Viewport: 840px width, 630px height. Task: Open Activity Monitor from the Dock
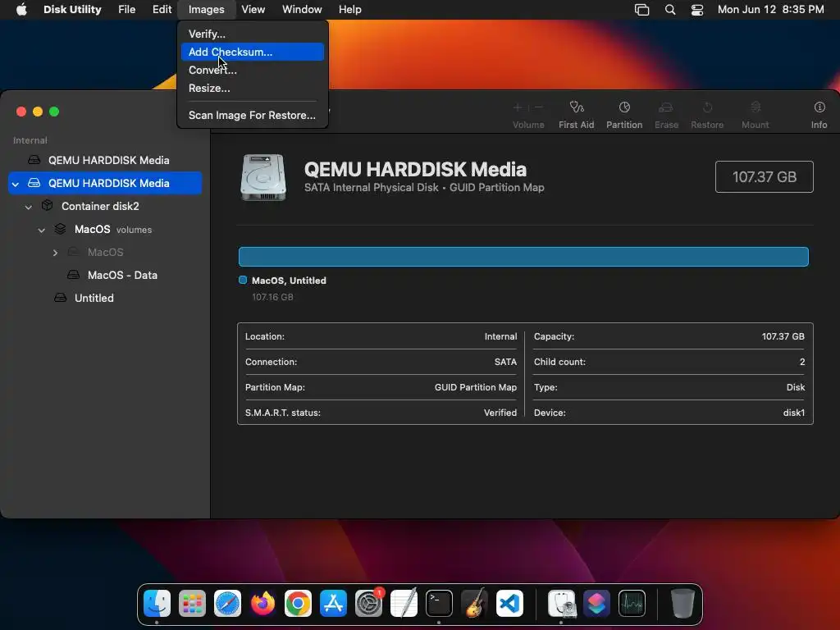tap(632, 603)
